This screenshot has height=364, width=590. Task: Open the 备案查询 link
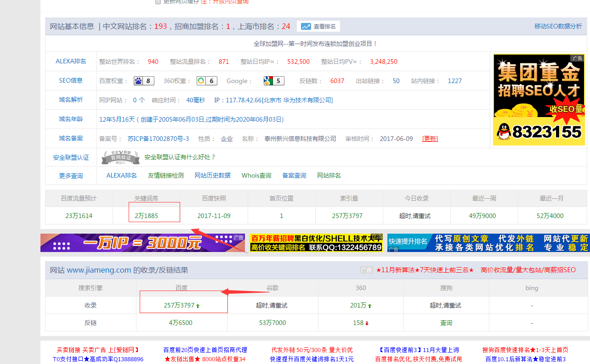(294, 175)
